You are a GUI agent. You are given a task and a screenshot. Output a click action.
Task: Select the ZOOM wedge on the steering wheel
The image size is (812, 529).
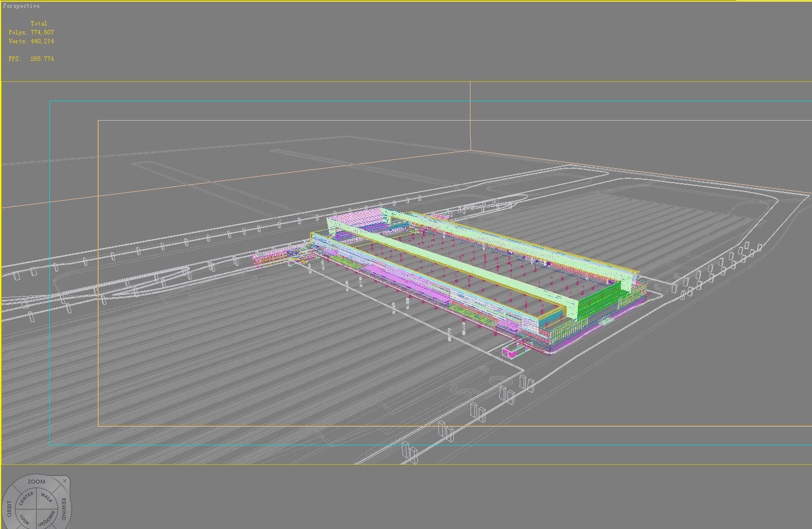[x=37, y=481]
